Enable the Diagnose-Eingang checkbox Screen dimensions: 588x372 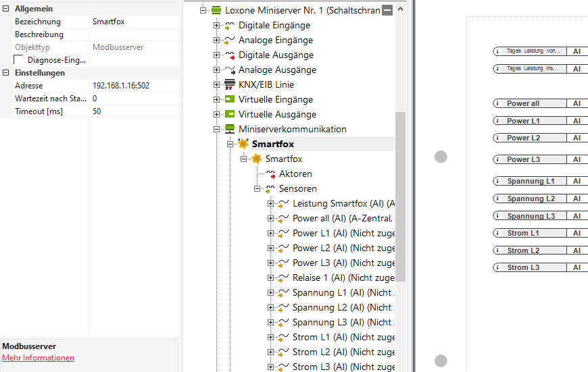click(18, 60)
